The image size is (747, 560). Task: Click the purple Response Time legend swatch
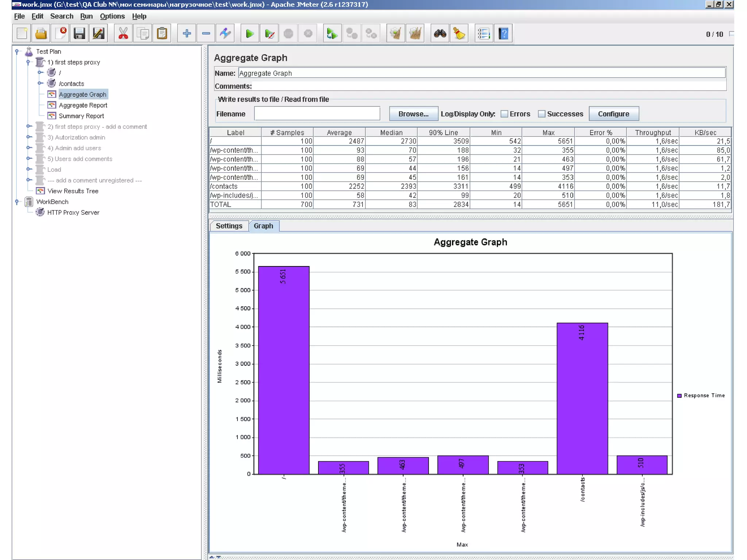(680, 396)
